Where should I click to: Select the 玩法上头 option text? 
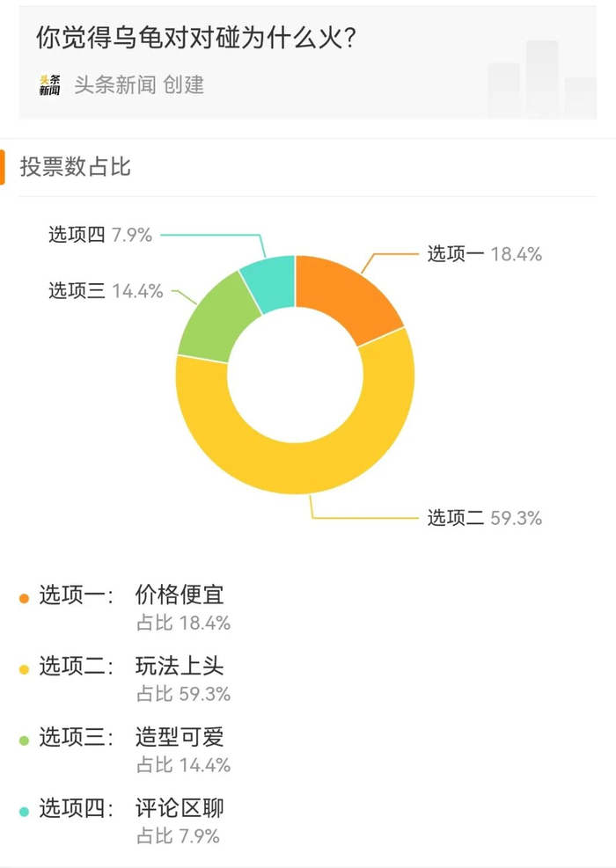pos(180,667)
